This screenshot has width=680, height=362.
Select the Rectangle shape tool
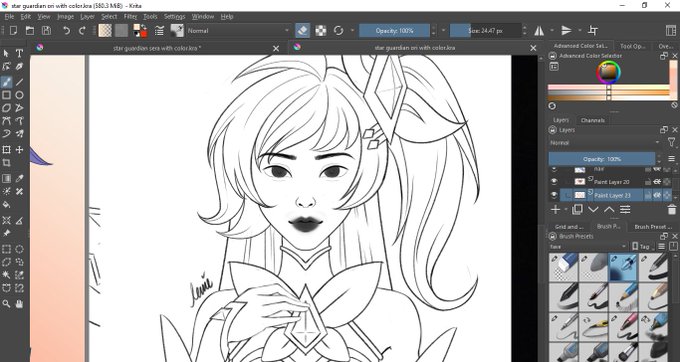(7, 95)
